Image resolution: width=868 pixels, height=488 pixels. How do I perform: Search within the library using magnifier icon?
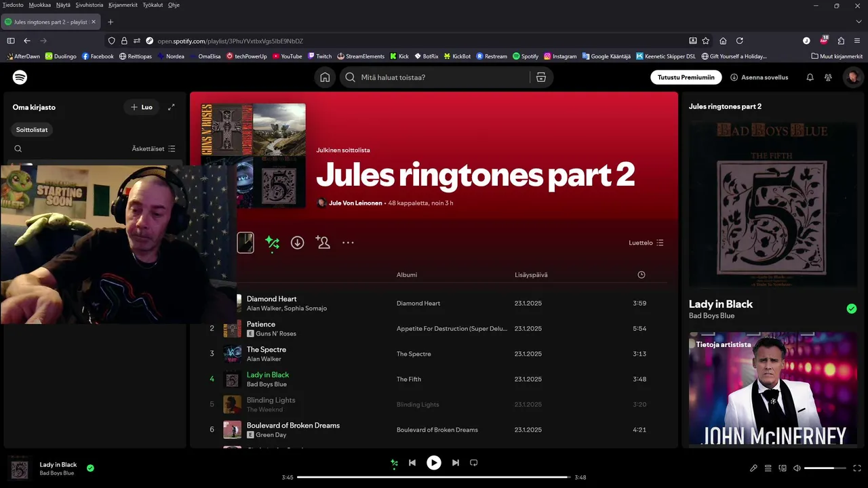18,148
